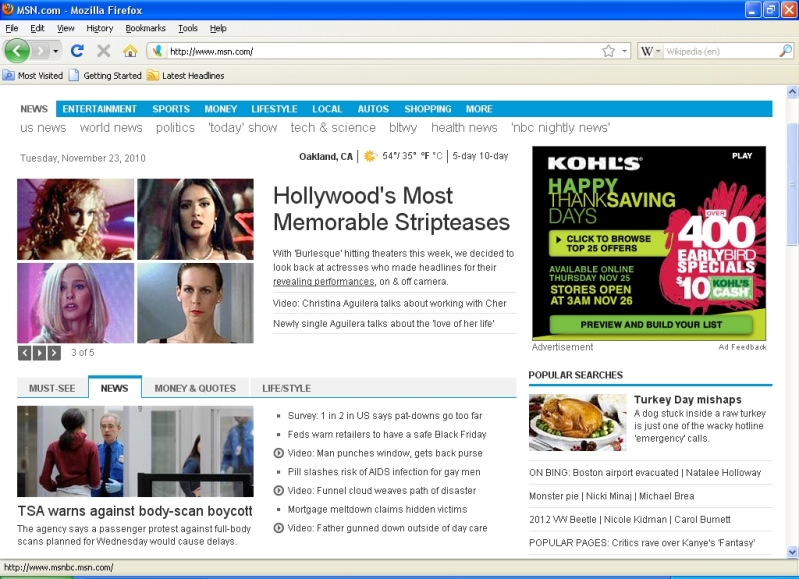This screenshot has width=799, height=579.
Task: Go to the LIFESTYLE section
Action: coord(274,109)
